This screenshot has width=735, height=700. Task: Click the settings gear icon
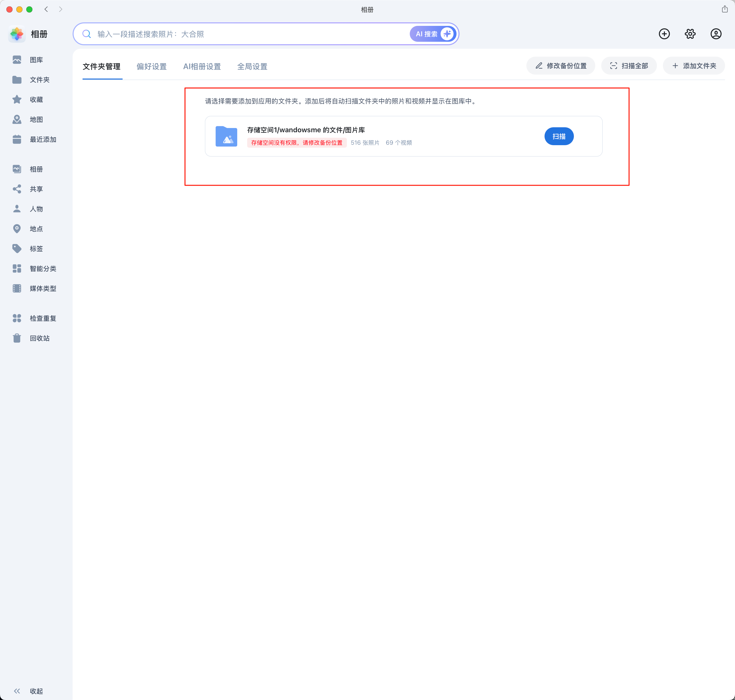pyautogui.click(x=690, y=34)
